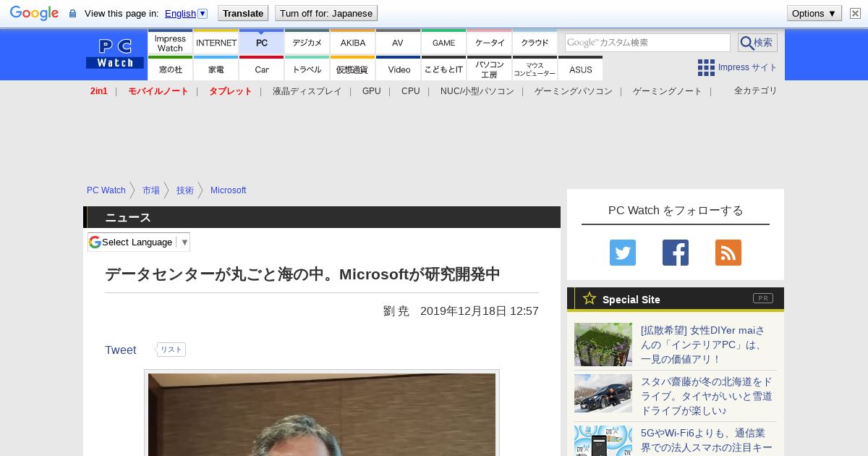
Task: Open the translate Options dropdown
Action: pyautogui.click(x=814, y=13)
